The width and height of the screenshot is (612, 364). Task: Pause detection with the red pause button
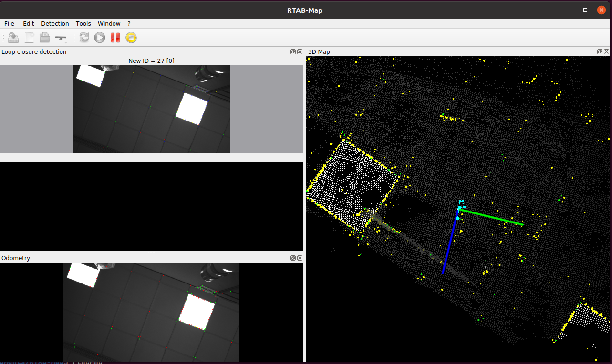click(115, 38)
